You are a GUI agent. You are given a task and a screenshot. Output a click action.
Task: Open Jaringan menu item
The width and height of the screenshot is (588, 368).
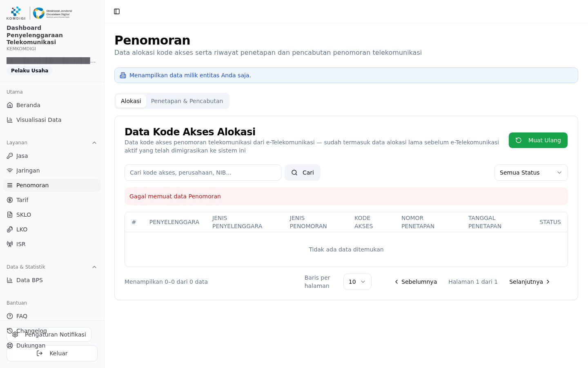pyautogui.click(x=52, y=171)
